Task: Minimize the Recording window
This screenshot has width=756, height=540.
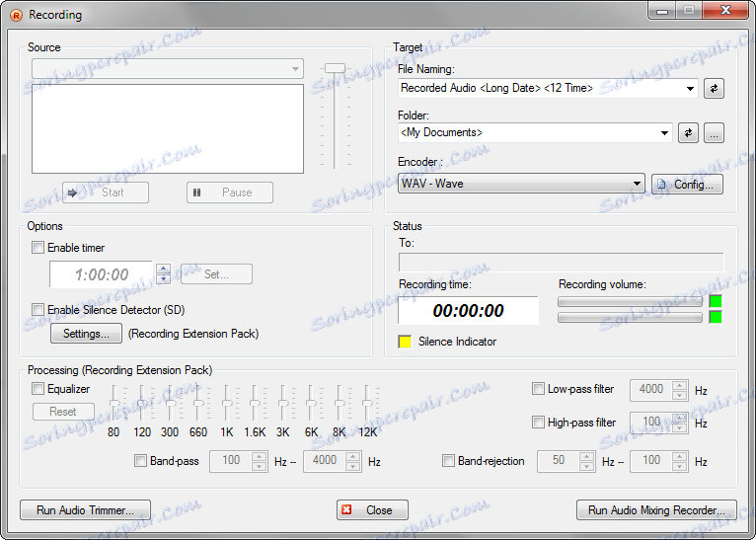Action: point(662,11)
